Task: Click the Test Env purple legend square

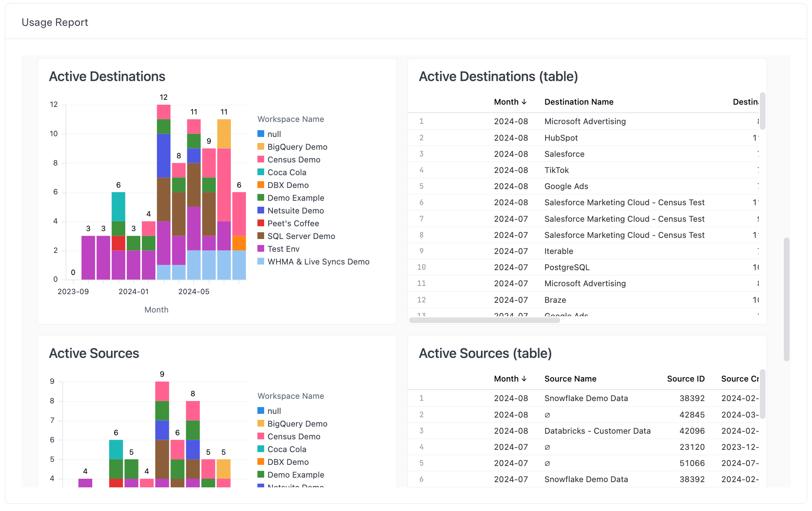Action: 261,249
